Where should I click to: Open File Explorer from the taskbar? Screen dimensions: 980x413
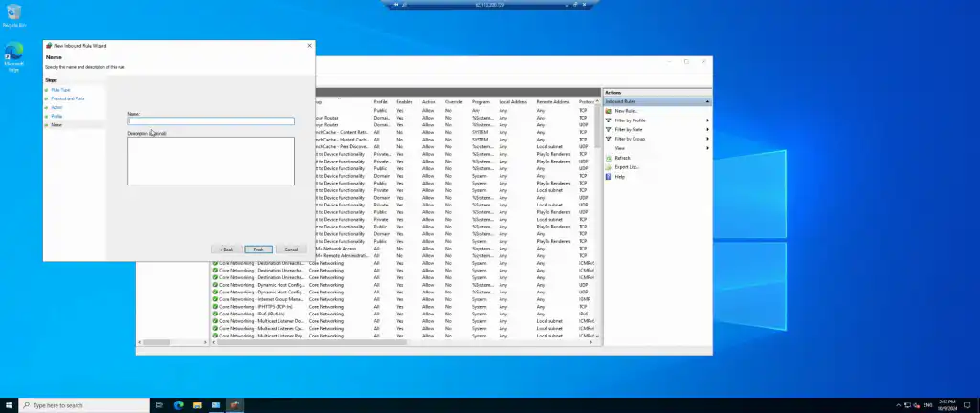196,405
